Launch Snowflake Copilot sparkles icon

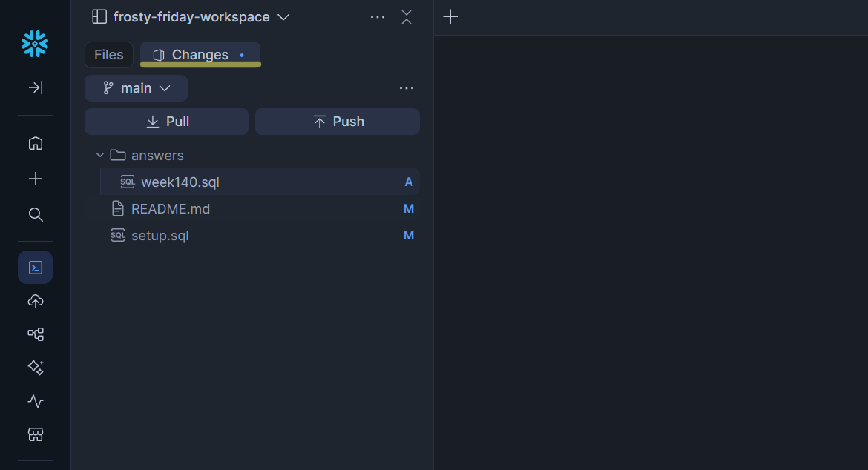click(35, 367)
